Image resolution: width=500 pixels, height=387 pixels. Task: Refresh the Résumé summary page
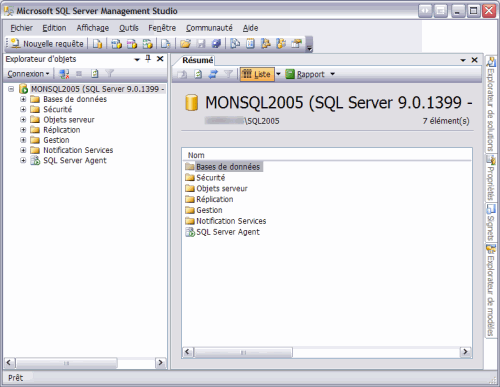(198, 74)
